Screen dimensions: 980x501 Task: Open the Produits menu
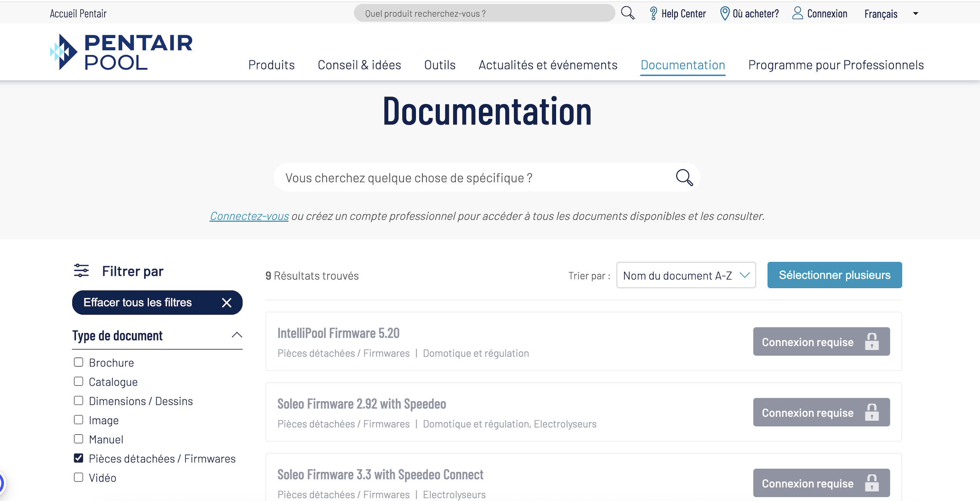point(271,65)
